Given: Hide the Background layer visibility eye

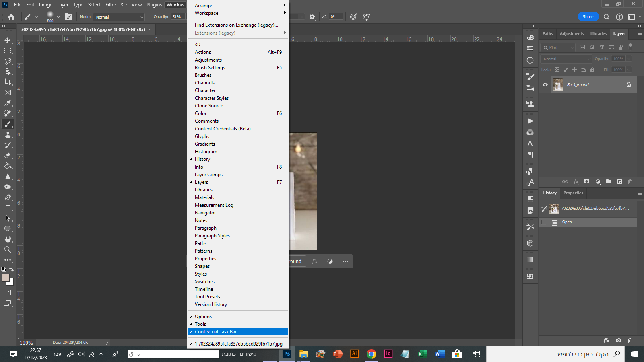Looking at the screenshot, I should pyautogui.click(x=545, y=85).
